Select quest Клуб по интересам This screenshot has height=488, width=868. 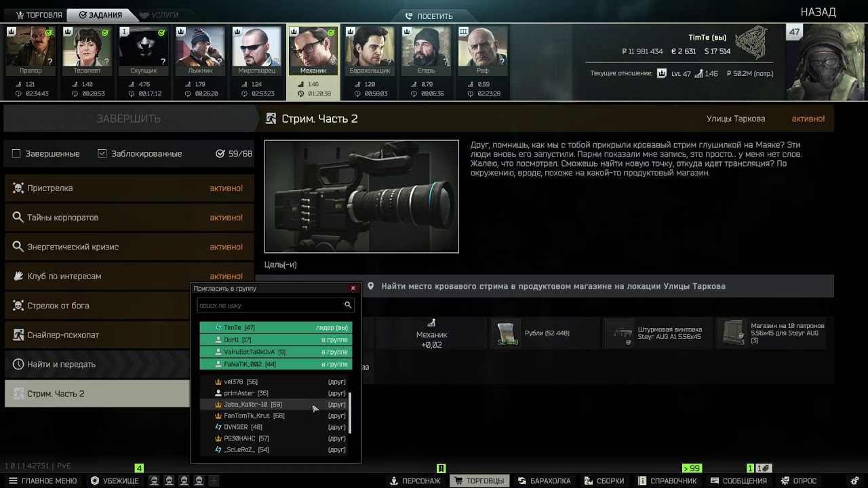tap(129, 276)
